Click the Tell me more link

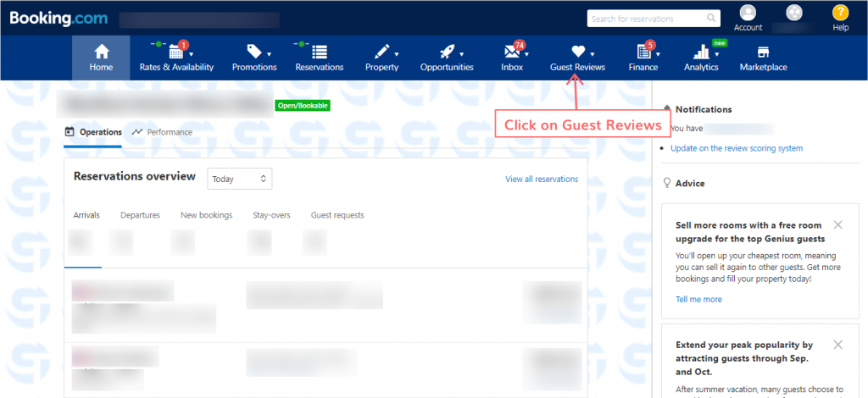point(698,299)
